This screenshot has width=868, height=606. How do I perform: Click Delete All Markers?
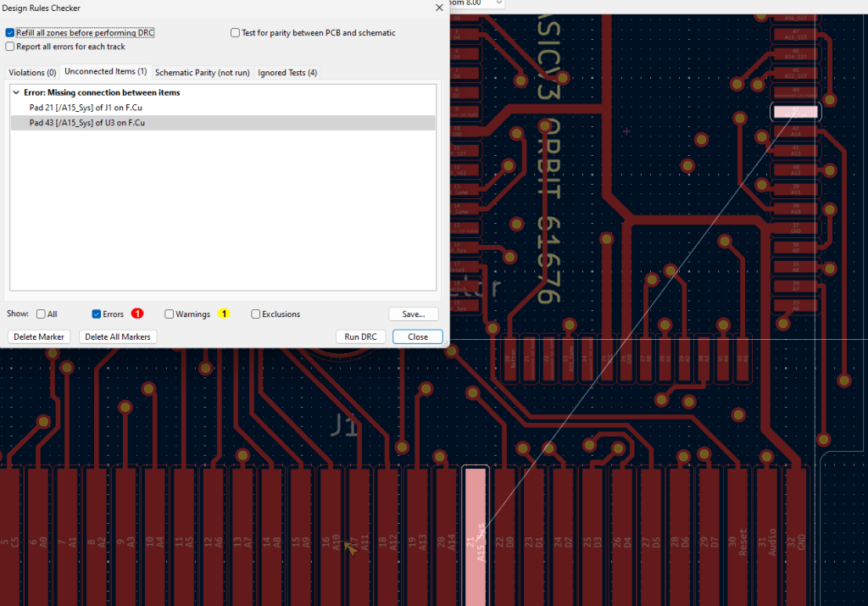click(x=118, y=336)
